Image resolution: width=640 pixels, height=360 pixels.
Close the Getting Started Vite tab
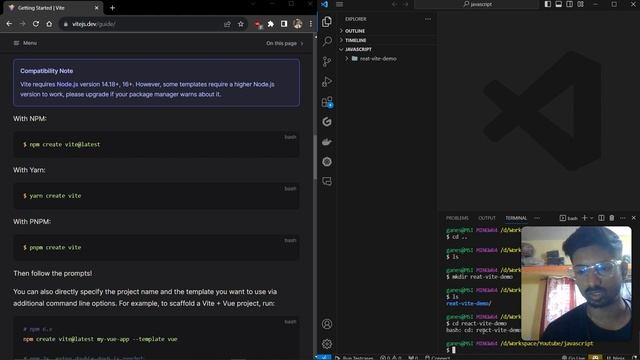[x=96, y=8]
